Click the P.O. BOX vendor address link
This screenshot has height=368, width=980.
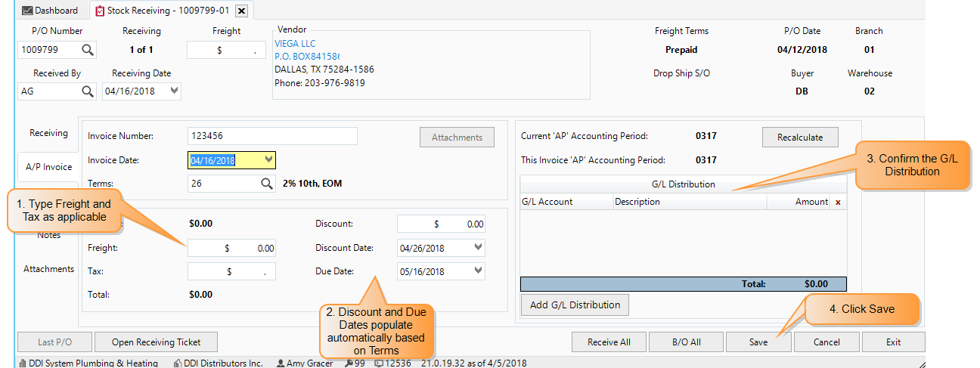pyautogui.click(x=307, y=57)
